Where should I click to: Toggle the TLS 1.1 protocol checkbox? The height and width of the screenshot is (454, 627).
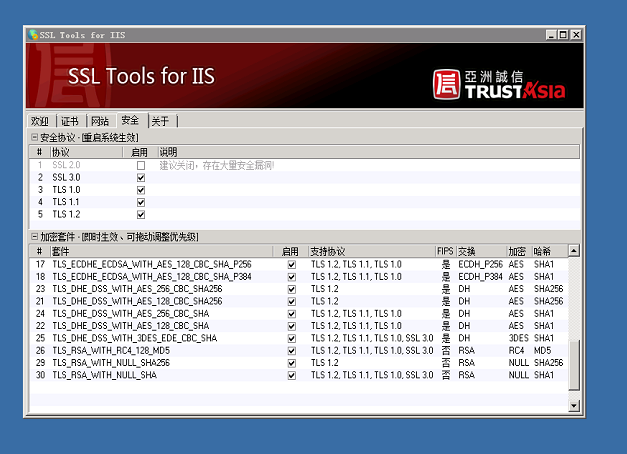(141, 202)
